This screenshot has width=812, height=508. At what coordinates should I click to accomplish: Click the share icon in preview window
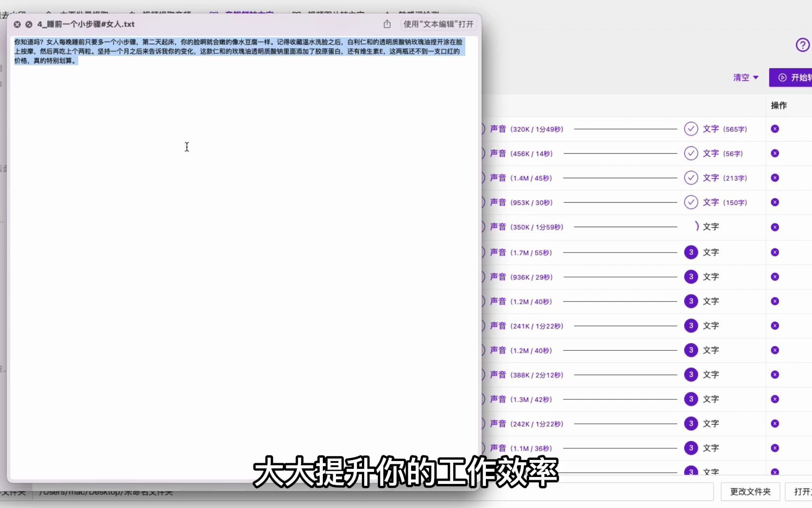click(387, 24)
